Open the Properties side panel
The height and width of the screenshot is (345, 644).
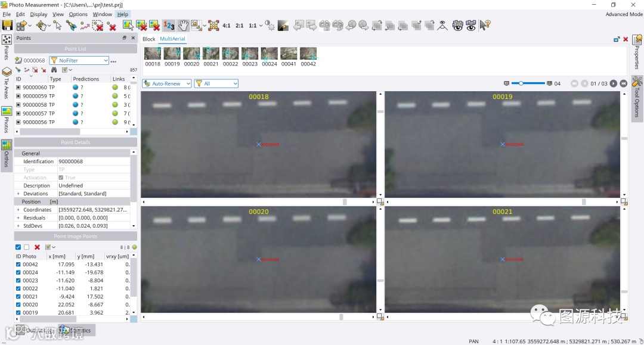(x=637, y=52)
